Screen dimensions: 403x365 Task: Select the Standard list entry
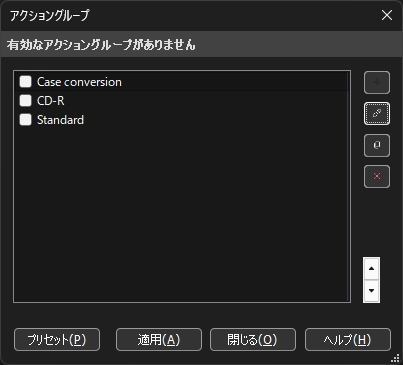coord(182,120)
